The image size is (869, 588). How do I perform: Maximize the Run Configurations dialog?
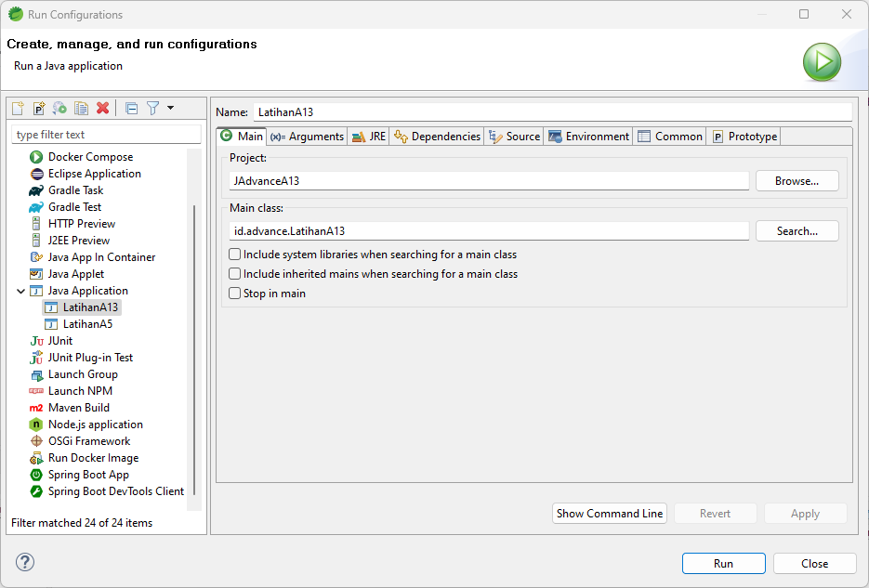[x=804, y=14]
